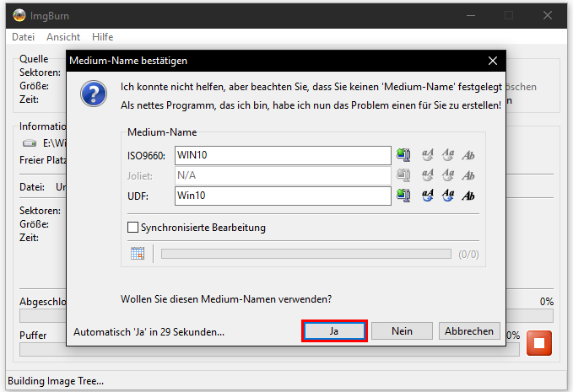This screenshot has height=392, width=573.
Task: Click the ISO9660 import label icon
Action: (x=403, y=155)
